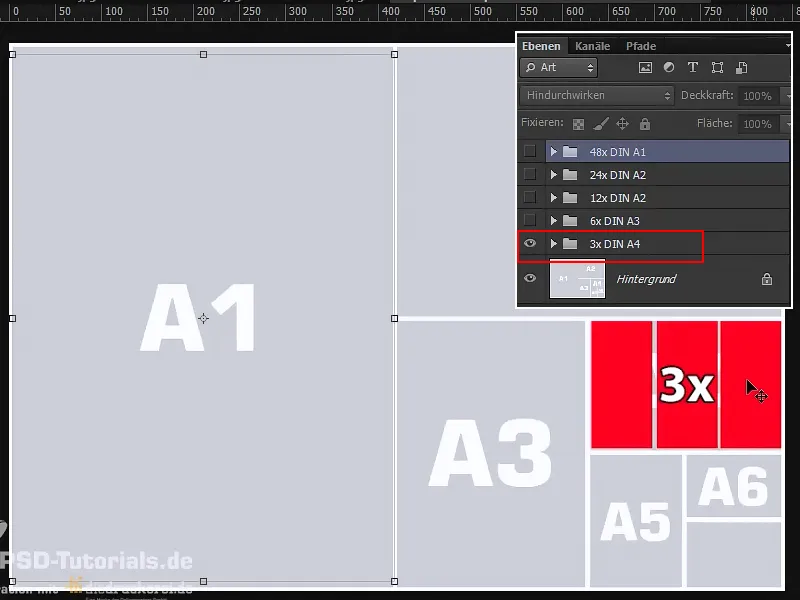The image size is (800, 600).
Task: Click the right-middle transform handle
Action: click(394, 318)
